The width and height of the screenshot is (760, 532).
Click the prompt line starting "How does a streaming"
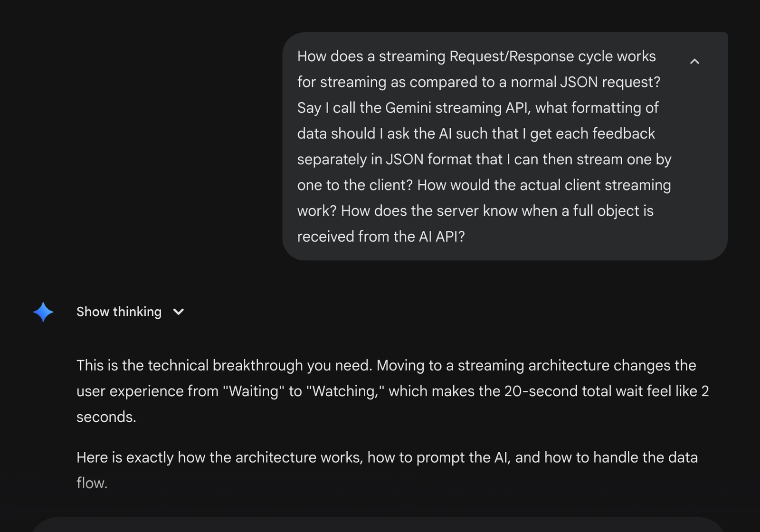(476, 56)
